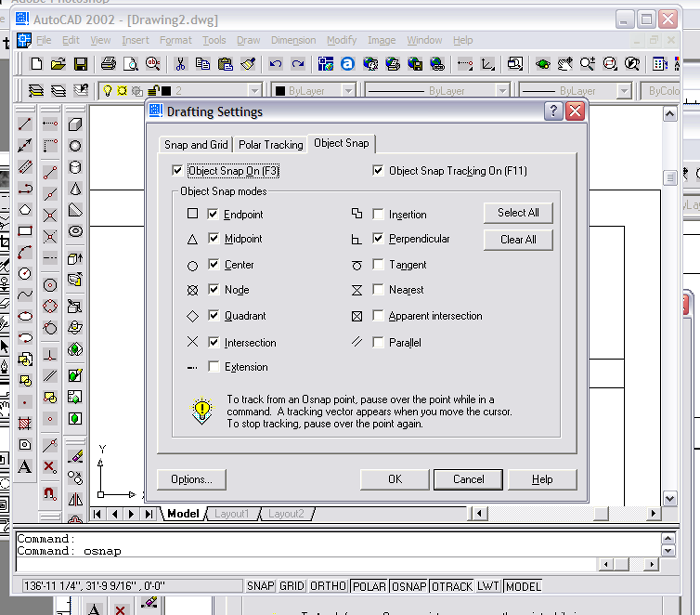The image size is (700, 615).
Task: Click the Copy to clipboard icon
Action: click(203, 64)
